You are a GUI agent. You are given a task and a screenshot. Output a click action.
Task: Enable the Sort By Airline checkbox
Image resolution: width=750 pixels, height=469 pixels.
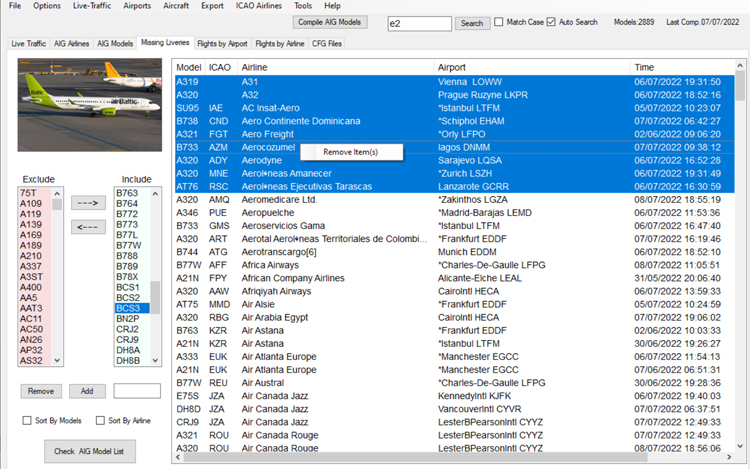[100, 420]
